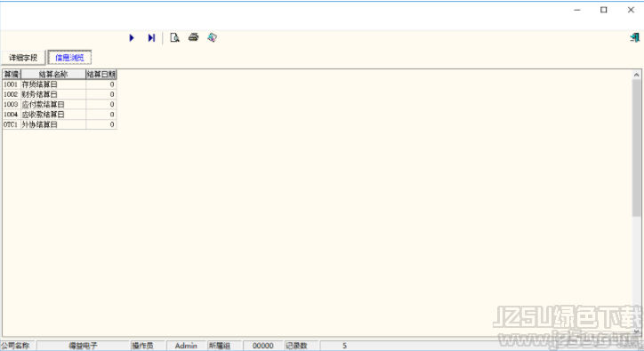Screen dimensions: 644x351
Task: Click code cell OTC1
Action: coord(12,124)
